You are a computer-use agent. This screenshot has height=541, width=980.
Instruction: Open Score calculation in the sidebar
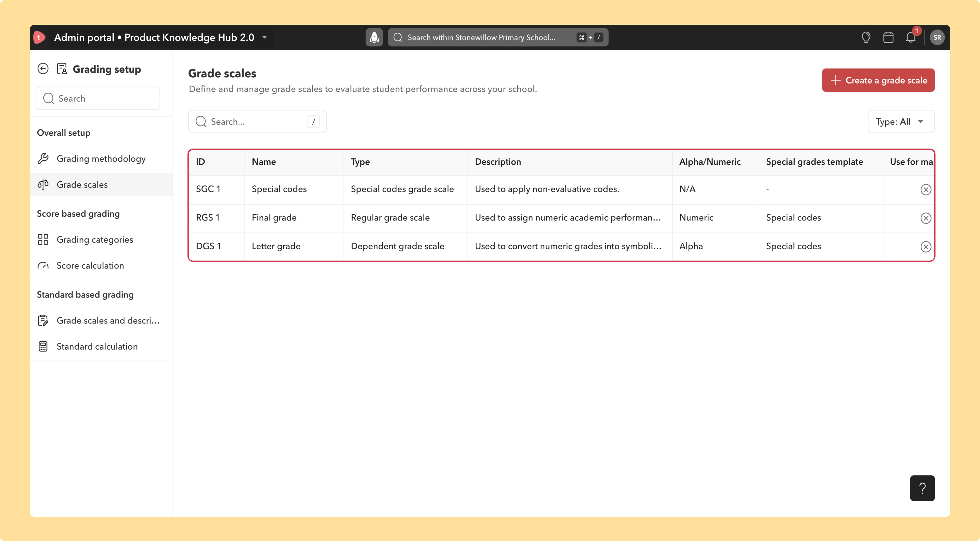tap(101, 265)
